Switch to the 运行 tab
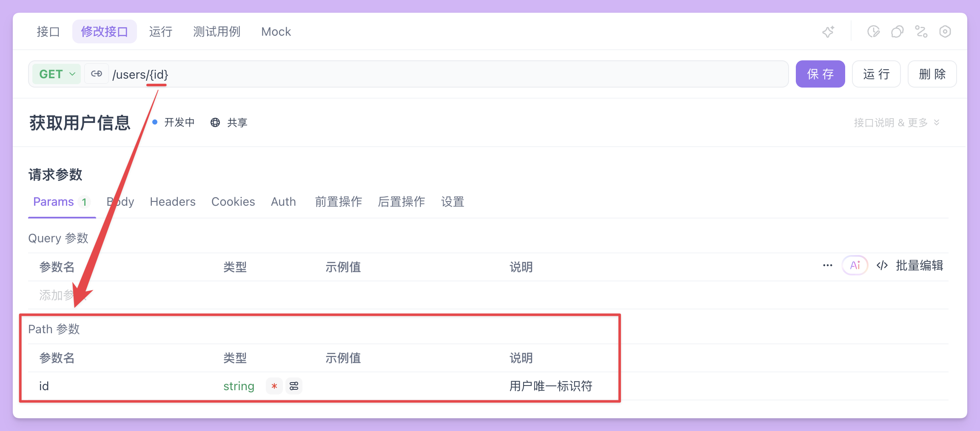 [x=161, y=31]
